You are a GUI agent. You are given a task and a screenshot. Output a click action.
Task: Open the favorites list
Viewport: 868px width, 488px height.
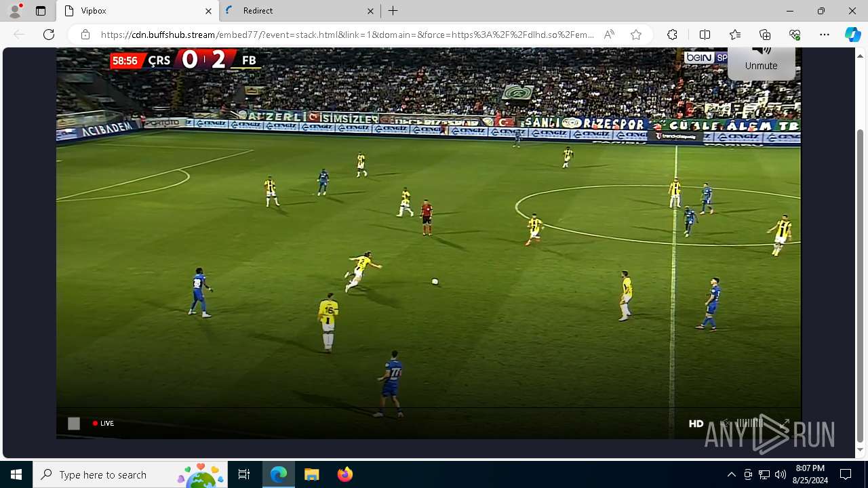(x=735, y=35)
